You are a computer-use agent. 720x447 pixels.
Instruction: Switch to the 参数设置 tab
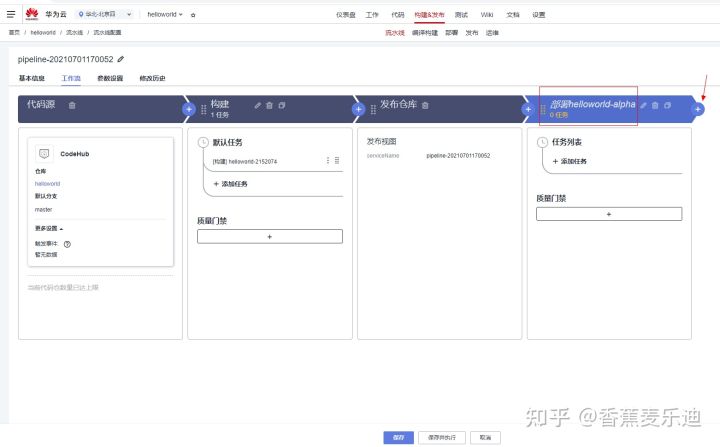110,78
